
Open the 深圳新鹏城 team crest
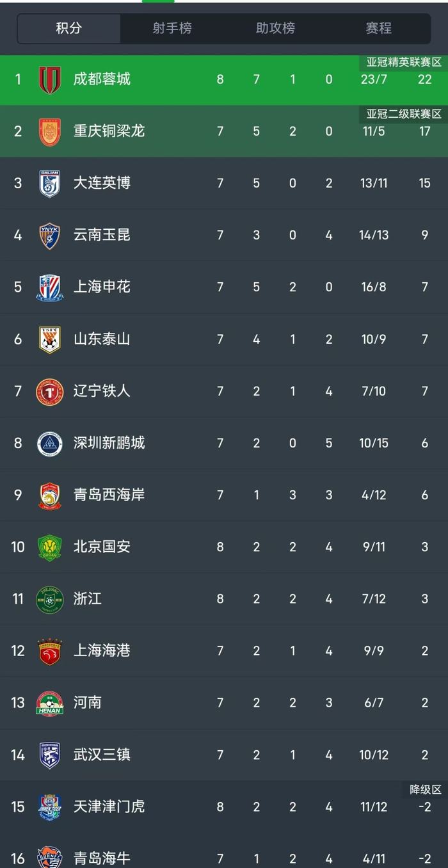[50, 443]
